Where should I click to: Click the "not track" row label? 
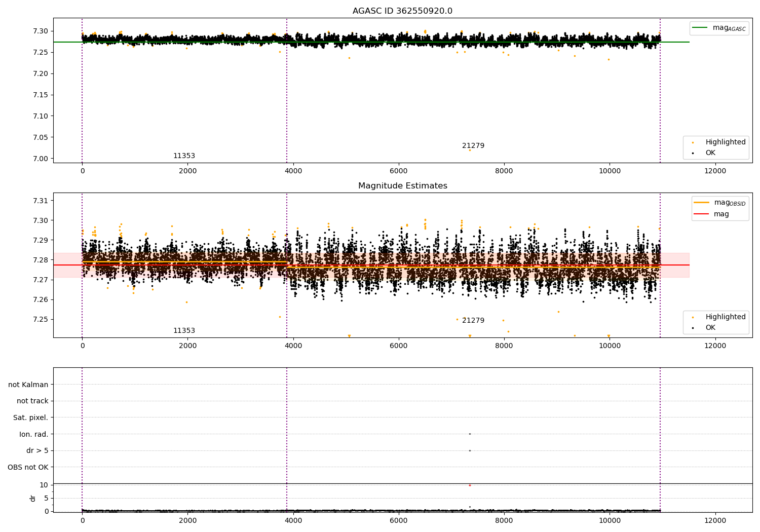click(32, 401)
